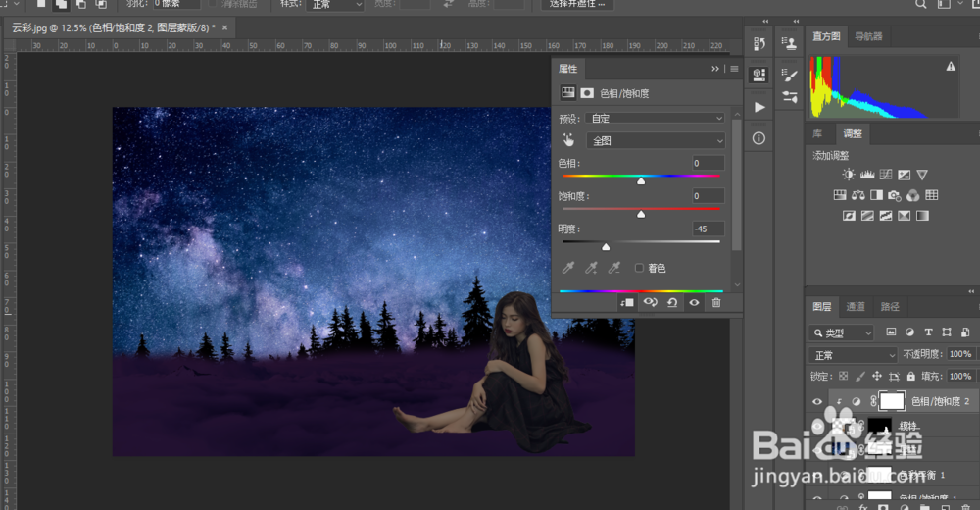Toggle pixel layer filter in Layers
980x510 pixels.
(x=891, y=332)
